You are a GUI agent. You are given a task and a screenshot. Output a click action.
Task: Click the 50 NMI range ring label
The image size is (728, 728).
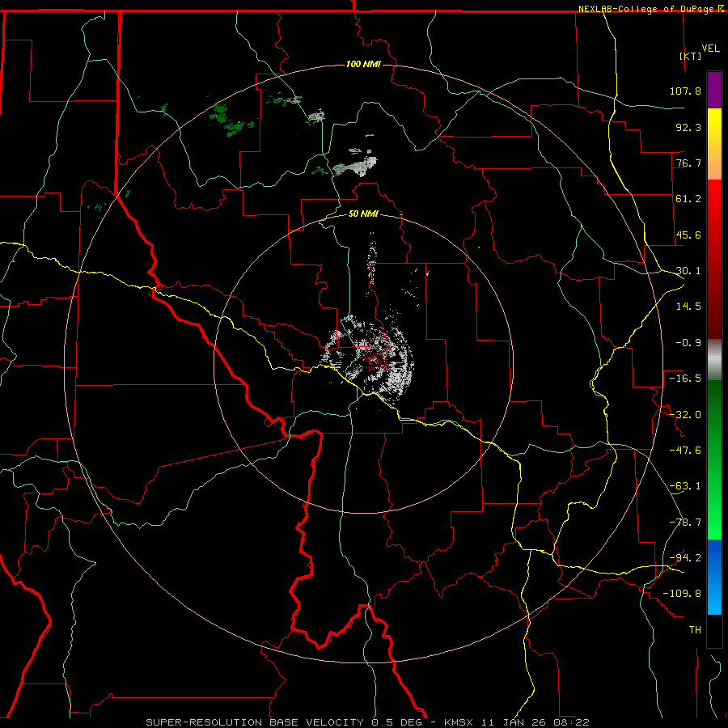pyautogui.click(x=363, y=214)
